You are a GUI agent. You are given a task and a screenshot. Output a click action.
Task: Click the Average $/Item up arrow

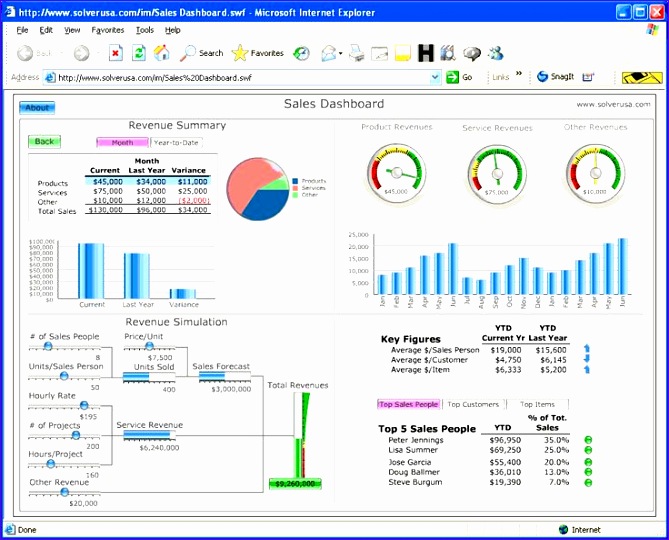pyautogui.click(x=587, y=369)
